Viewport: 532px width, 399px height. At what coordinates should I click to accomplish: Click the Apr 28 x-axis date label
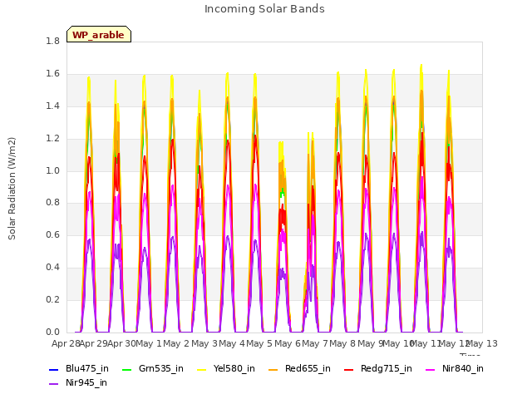(x=66, y=344)
